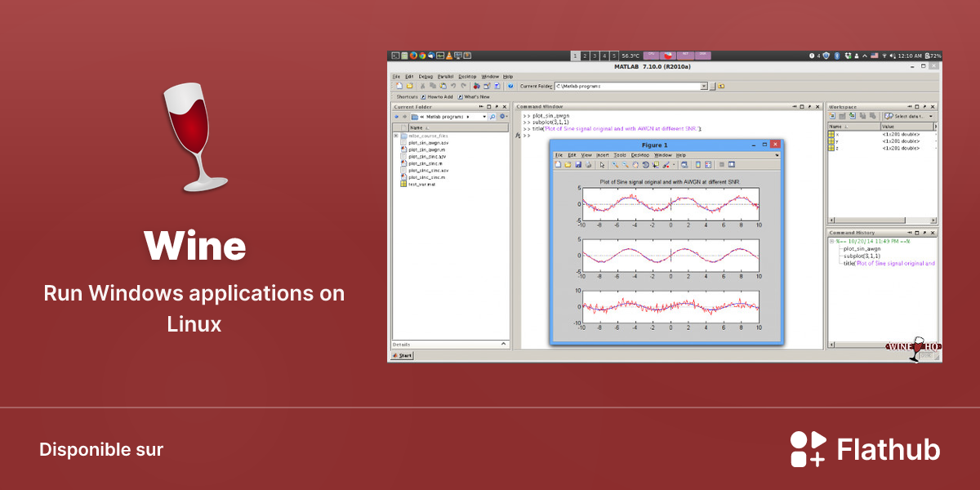
Task: Select the Data Cursor tool in Figure 1
Action: tap(656, 164)
